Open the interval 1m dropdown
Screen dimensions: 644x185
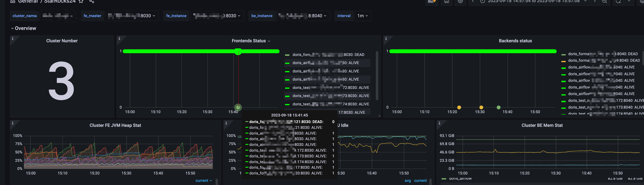coord(363,16)
